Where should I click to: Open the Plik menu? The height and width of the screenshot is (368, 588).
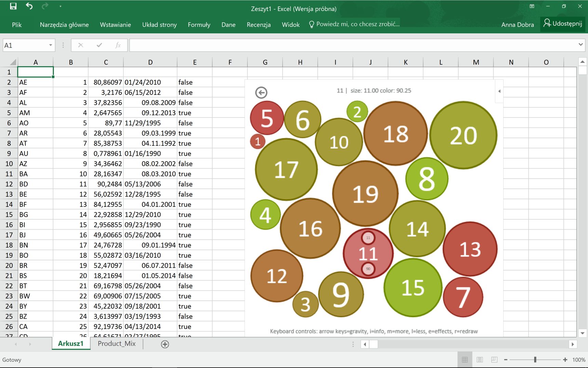[17, 25]
